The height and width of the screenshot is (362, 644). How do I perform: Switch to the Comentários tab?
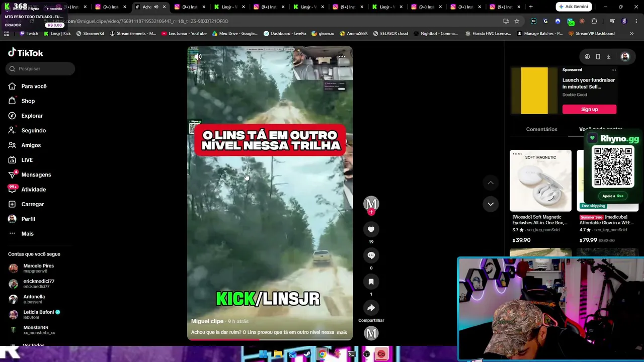(x=541, y=129)
